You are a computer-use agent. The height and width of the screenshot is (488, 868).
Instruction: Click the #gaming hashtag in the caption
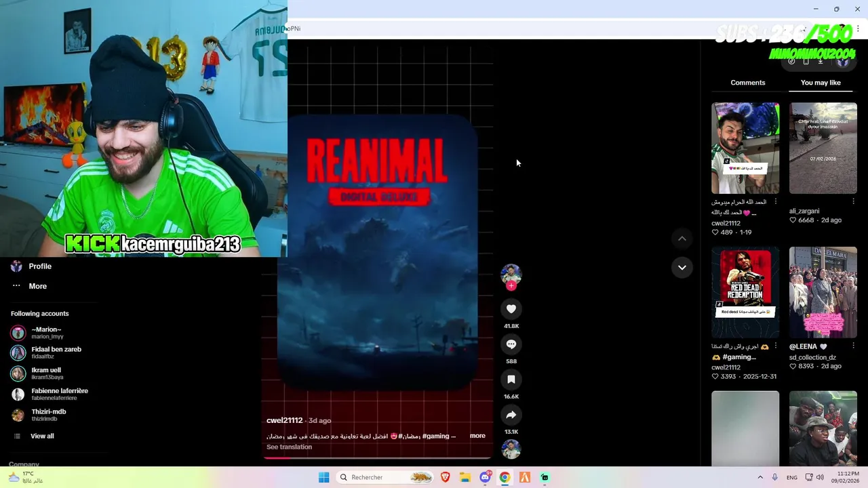(435, 436)
